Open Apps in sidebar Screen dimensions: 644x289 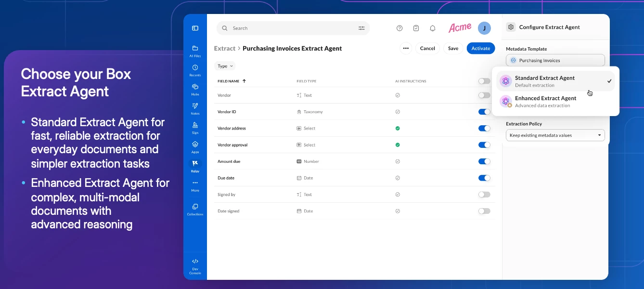coord(195,147)
